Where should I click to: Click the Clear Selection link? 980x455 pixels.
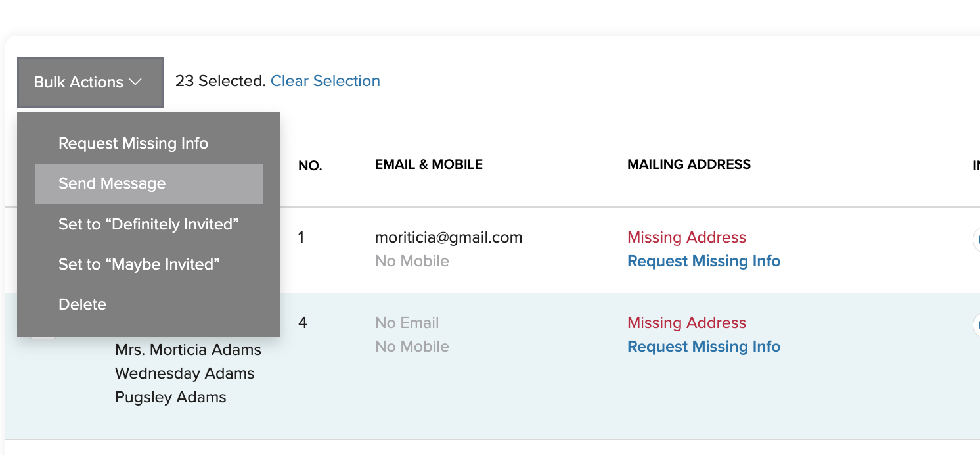(325, 81)
